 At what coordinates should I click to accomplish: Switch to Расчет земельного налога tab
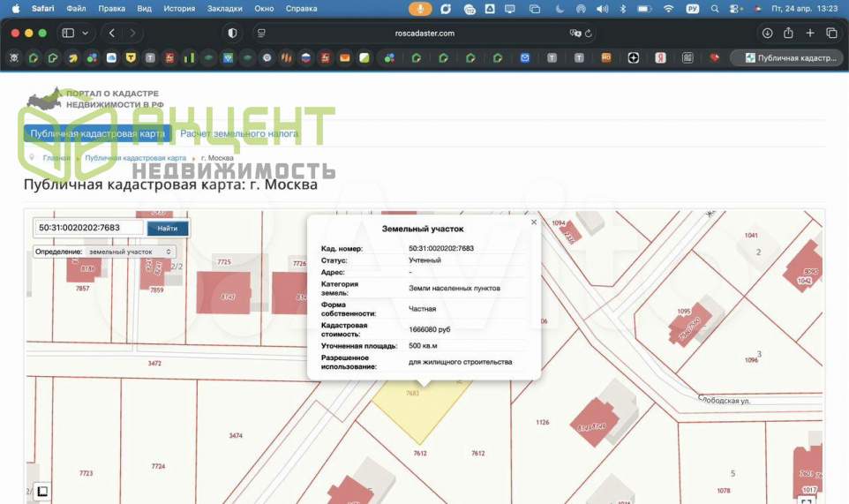point(239,134)
